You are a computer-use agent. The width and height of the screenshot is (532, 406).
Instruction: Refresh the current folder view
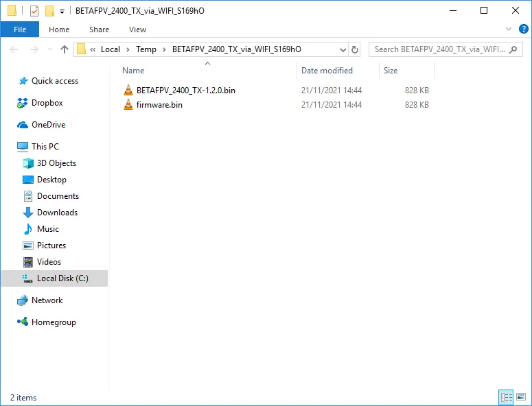click(355, 50)
